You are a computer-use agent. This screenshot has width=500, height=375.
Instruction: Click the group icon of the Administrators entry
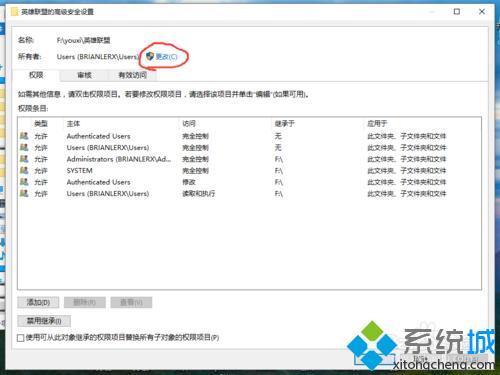click(x=24, y=159)
